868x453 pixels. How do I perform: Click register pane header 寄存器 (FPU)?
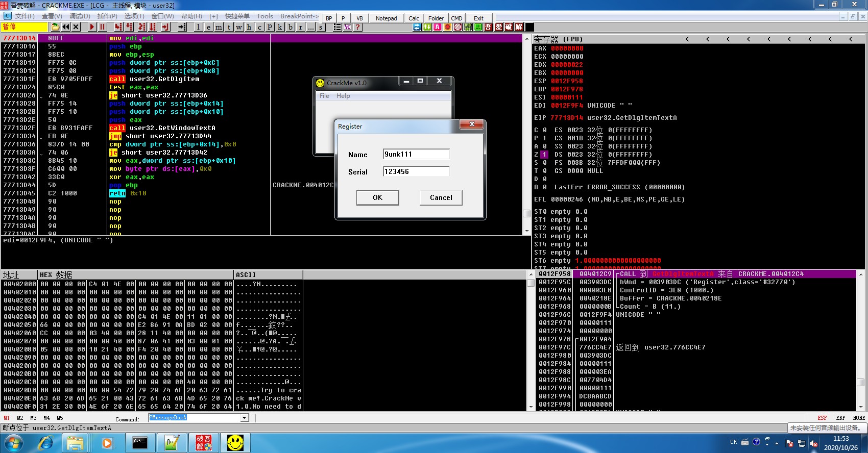pyautogui.click(x=558, y=39)
